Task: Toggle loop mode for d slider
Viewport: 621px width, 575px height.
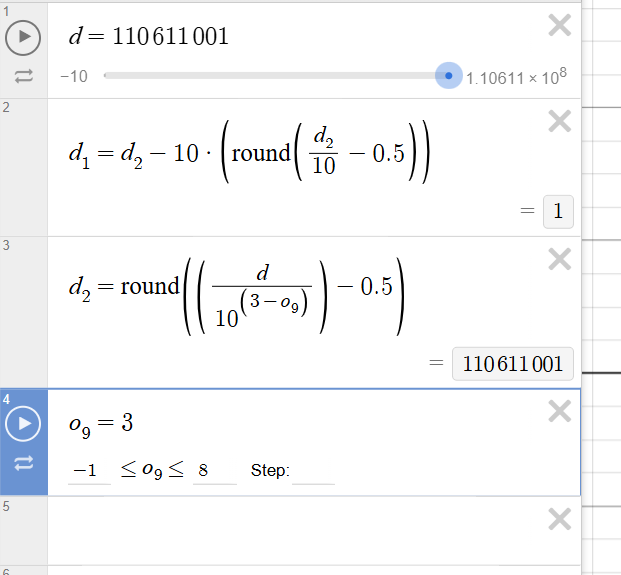Action: pos(23,76)
